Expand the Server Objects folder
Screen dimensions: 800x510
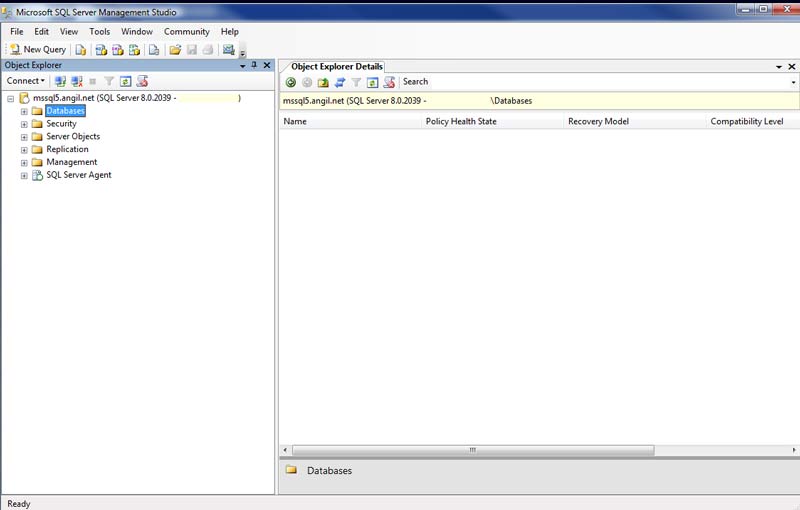pyautogui.click(x=24, y=137)
